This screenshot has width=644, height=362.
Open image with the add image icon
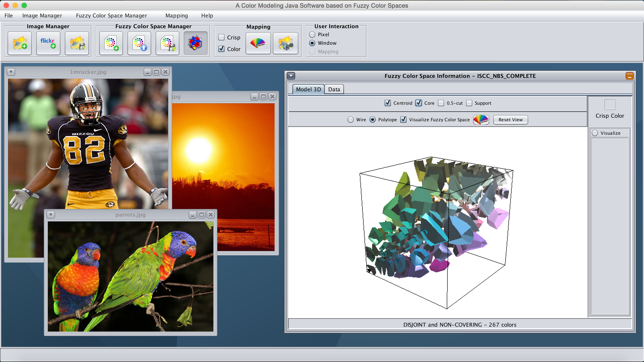tap(20, 43)
